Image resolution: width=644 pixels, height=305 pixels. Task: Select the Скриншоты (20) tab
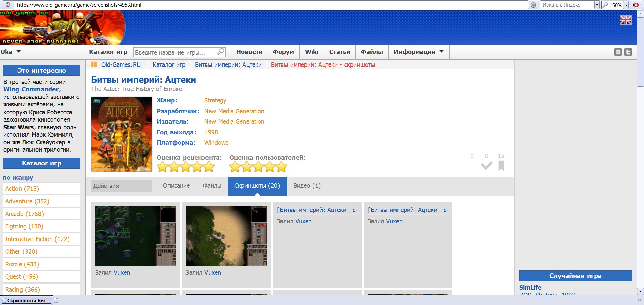257,186
